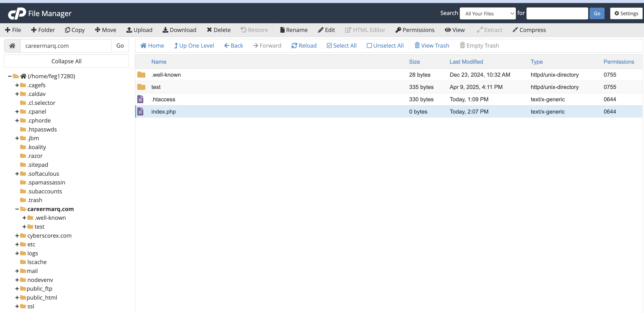Click View eye icon in toolbar
Viewport: 644px width, 313px height.
point(447,30)
